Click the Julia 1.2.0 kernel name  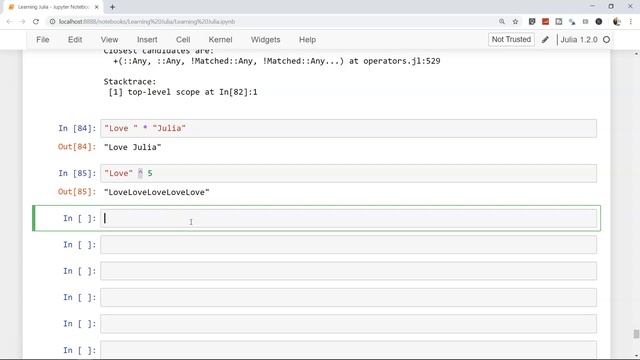click(578, 40)
